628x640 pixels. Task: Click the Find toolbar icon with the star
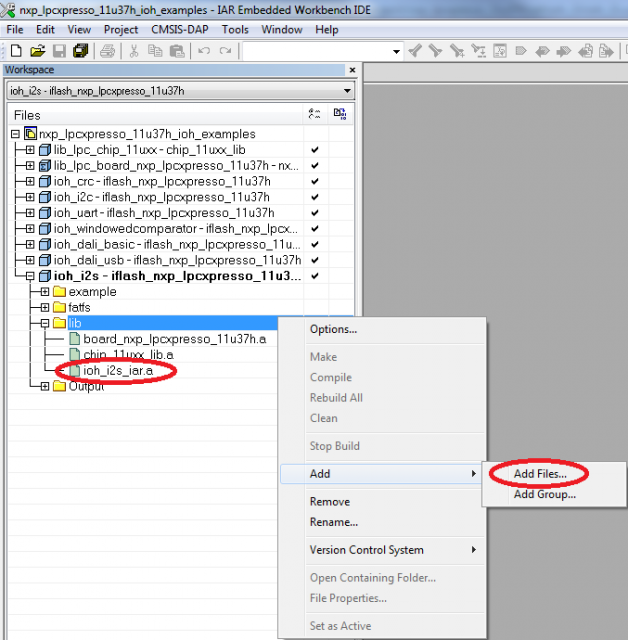coord(457,51)
